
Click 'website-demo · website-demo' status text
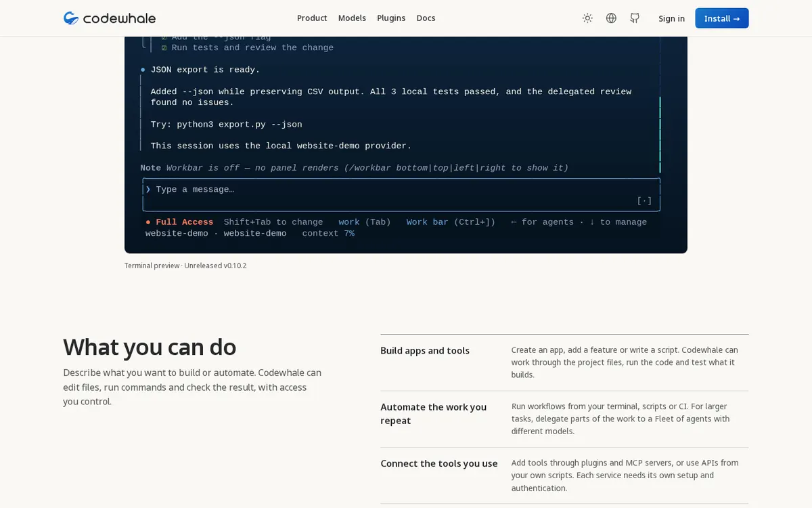click(x=216, y=233)
